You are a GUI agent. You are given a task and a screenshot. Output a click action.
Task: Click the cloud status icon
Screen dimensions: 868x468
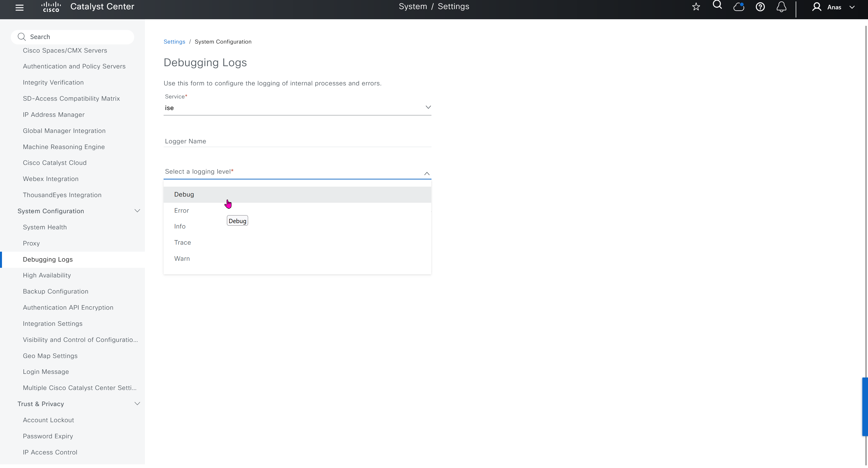(739, 7)
